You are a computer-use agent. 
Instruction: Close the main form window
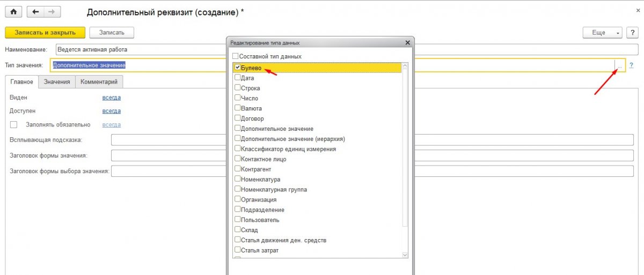click(x=638, y=10)
